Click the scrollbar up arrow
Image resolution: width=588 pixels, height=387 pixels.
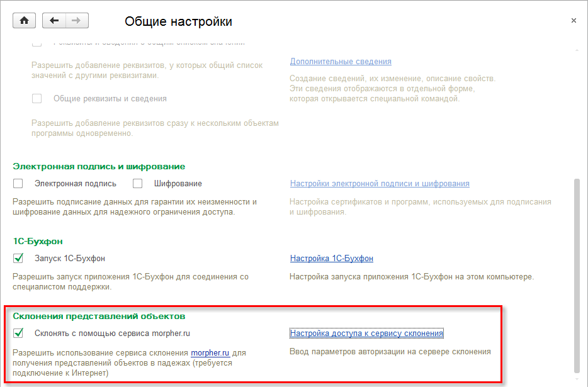(577, 50)
